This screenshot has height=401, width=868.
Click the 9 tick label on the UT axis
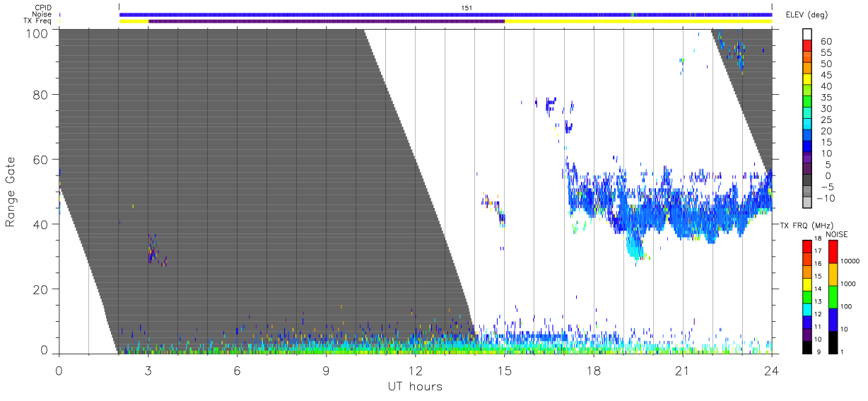326,370
